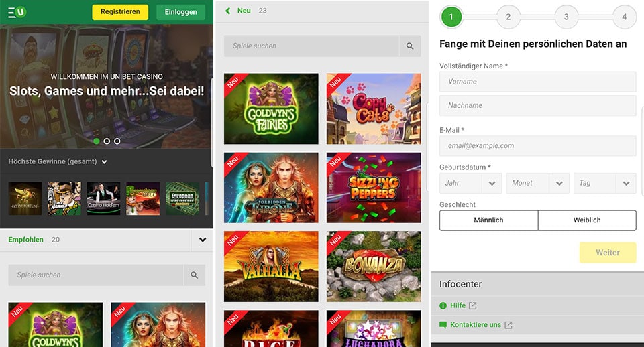
Task: Open the Monat birth month dropdown
Action: pos(537,183)
